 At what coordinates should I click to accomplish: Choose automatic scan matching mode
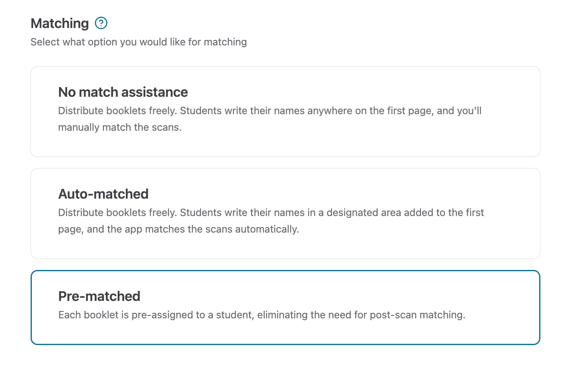click(x=285, y=213)
